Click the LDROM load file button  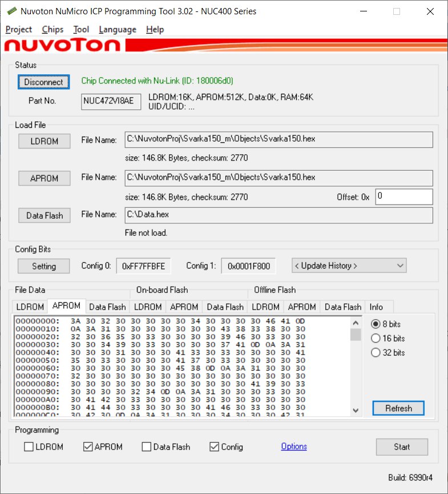(44, 141)
